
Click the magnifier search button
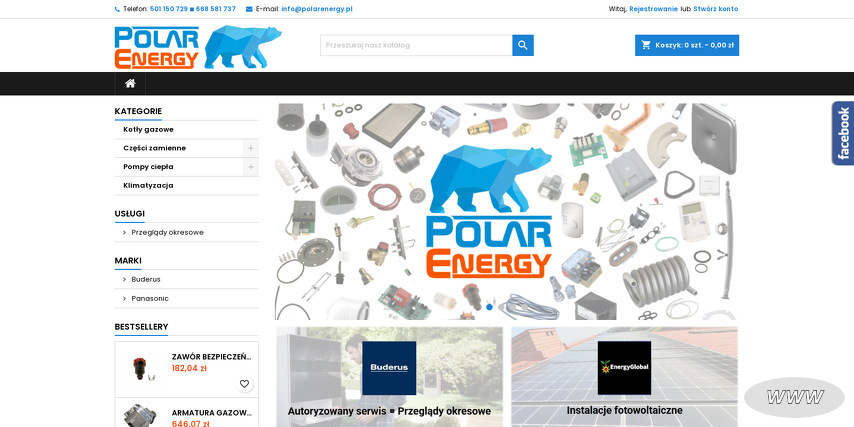pyautogui.click(x=523, y=45)
